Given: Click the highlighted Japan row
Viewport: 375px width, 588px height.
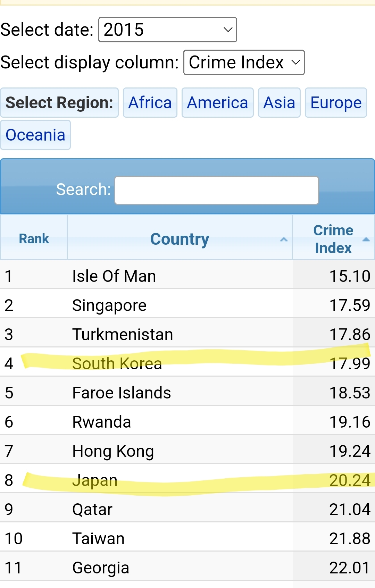Looking at the screenshot, I should (187, 480).
